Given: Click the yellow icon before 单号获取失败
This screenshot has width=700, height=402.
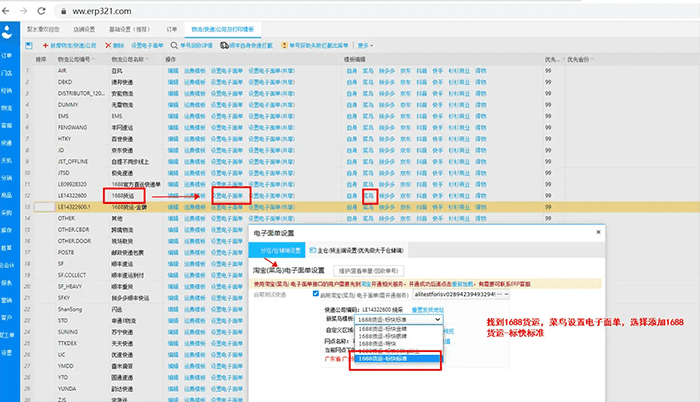Looking at the screenshot, I should coord(284,46).
